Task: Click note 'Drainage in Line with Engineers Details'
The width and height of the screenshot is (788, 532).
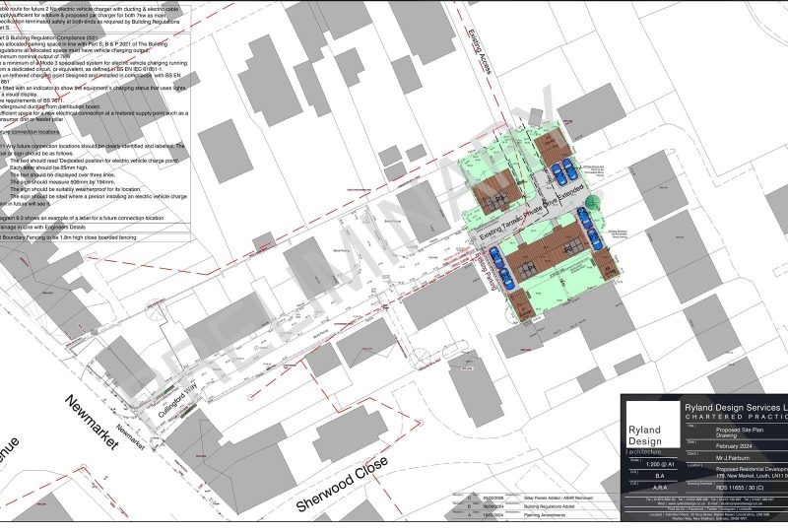Action: [x=42, y=228]
